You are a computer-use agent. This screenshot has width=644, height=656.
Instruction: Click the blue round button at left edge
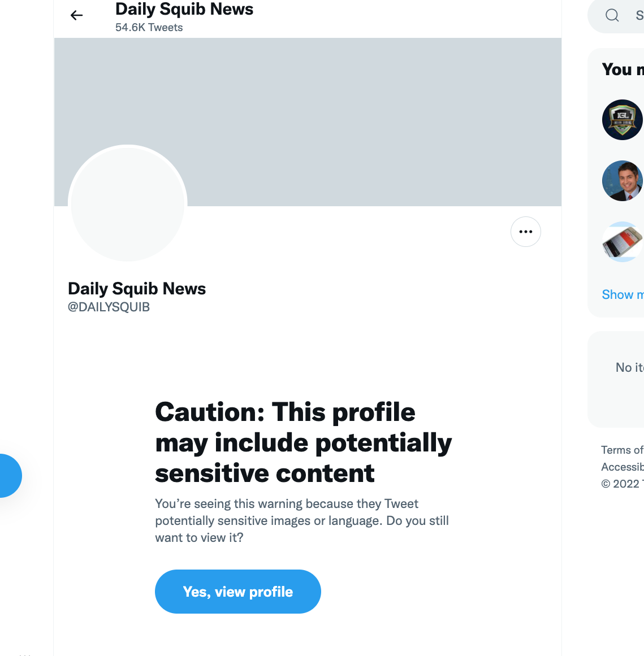click(x=8, y=476)
